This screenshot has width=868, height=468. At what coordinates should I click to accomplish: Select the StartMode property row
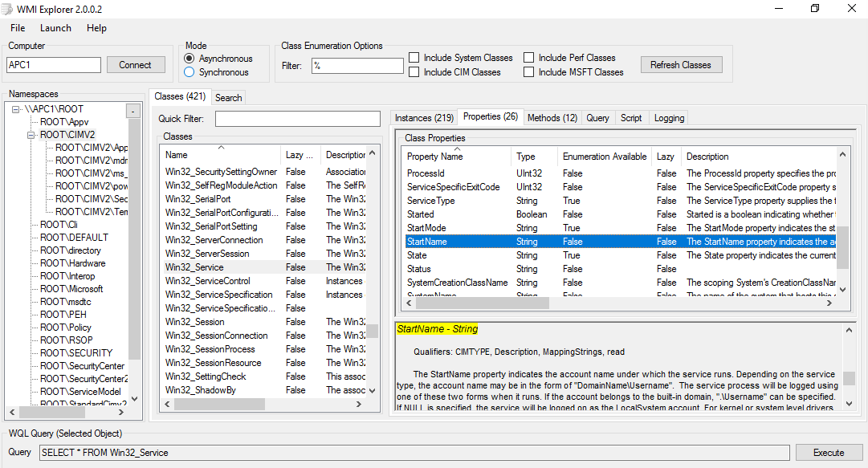point(620,228)
